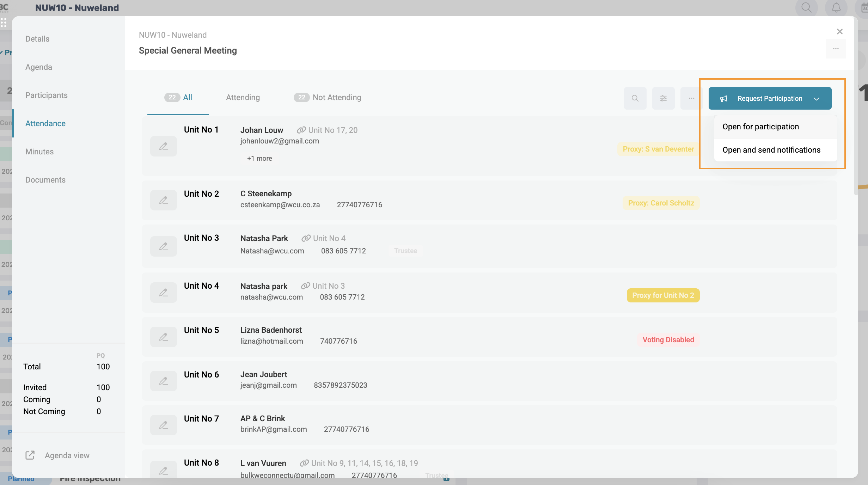Screen dimensions: 868x485
Task: Switch to the Attending tab
Action: pos(243,97)
